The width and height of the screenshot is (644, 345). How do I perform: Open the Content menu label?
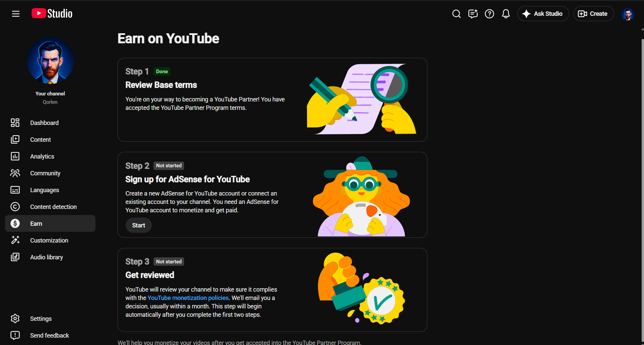[41, 140]
